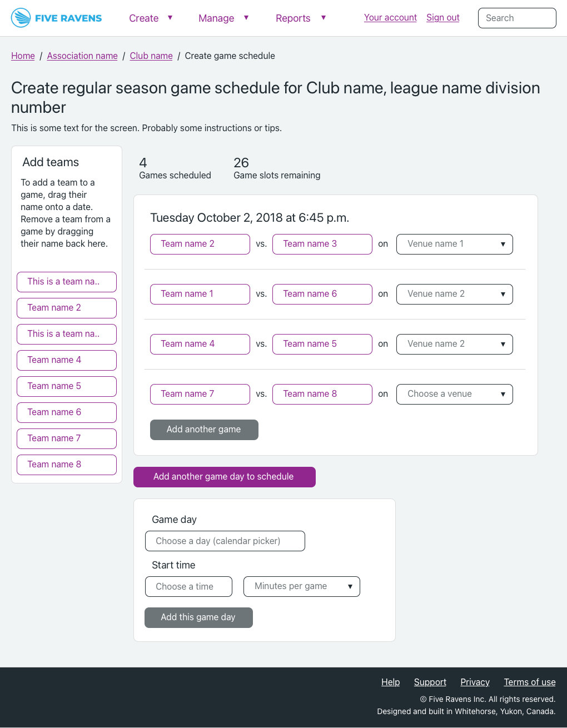Expand the Choose a venue dropdown
567x728 pixels.
click(454, 394)
